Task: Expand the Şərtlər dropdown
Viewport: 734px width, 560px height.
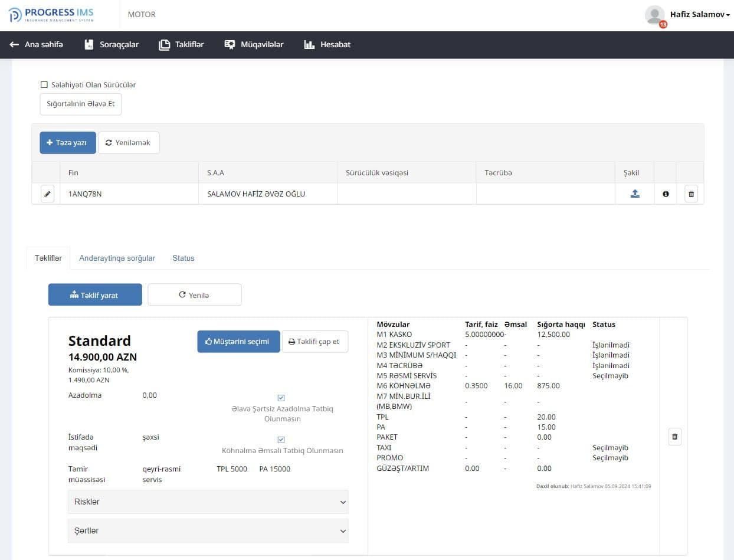Action: [208, 530]
